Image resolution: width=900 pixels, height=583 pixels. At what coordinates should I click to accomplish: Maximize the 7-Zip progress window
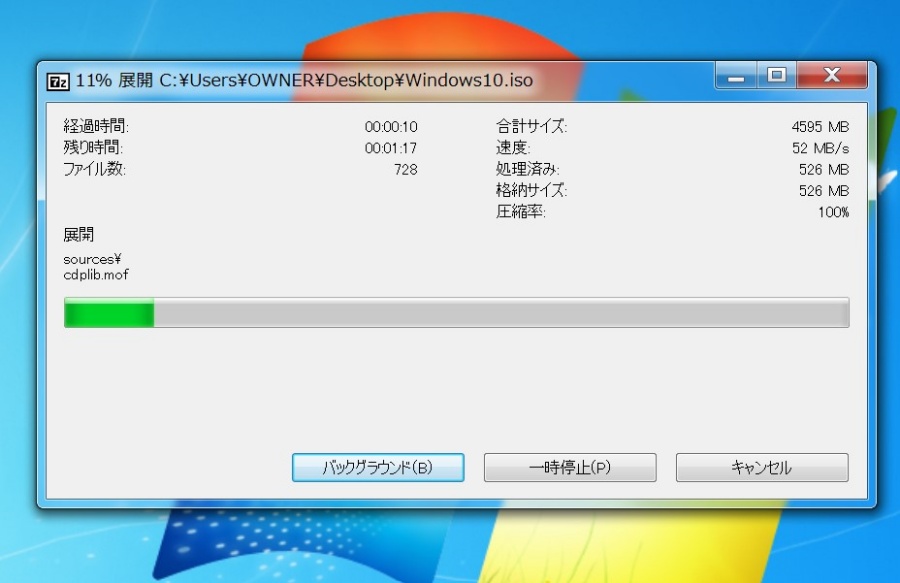coord(776,75)
